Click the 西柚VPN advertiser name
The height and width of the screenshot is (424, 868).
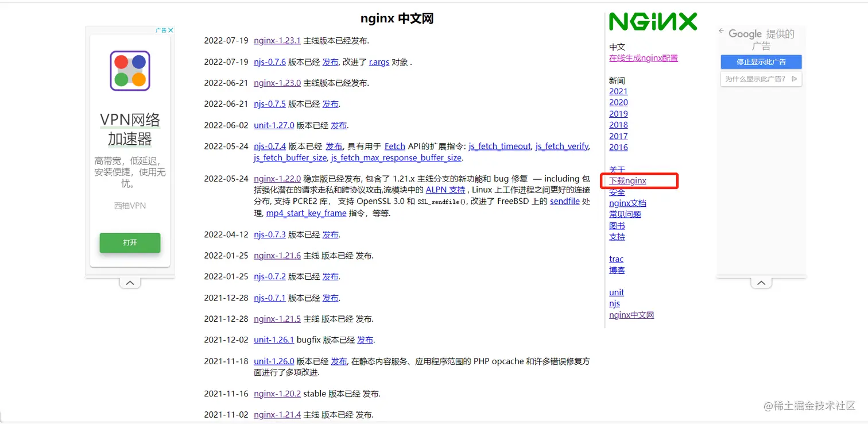point(130,205)
